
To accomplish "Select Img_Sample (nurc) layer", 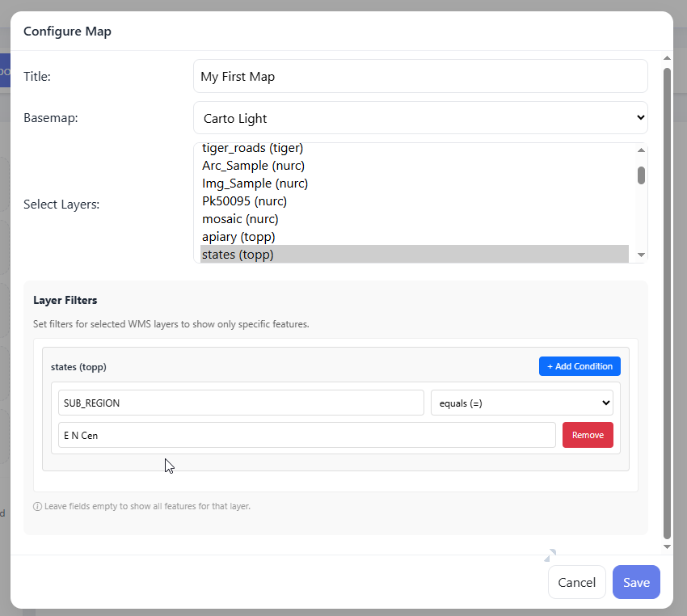I will pos(255,184).
